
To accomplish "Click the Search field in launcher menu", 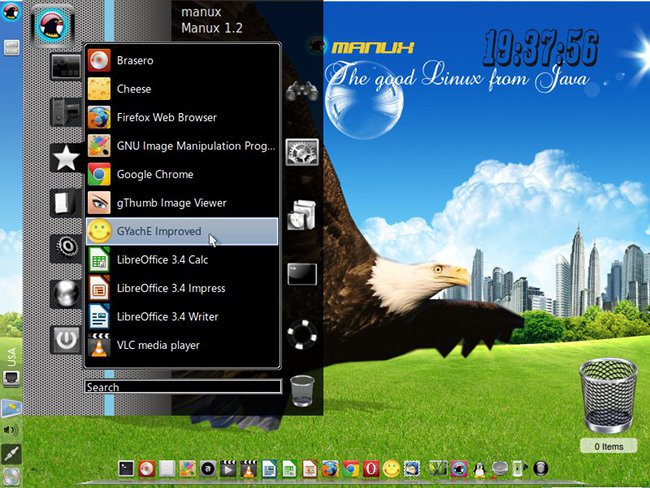I will pos(183,387).
